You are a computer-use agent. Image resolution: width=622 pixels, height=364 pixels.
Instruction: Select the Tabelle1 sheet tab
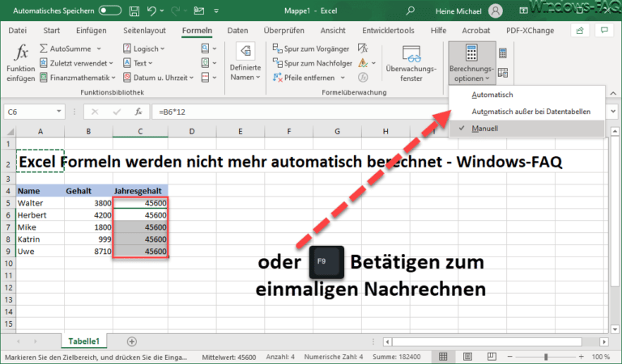[83, 341]
